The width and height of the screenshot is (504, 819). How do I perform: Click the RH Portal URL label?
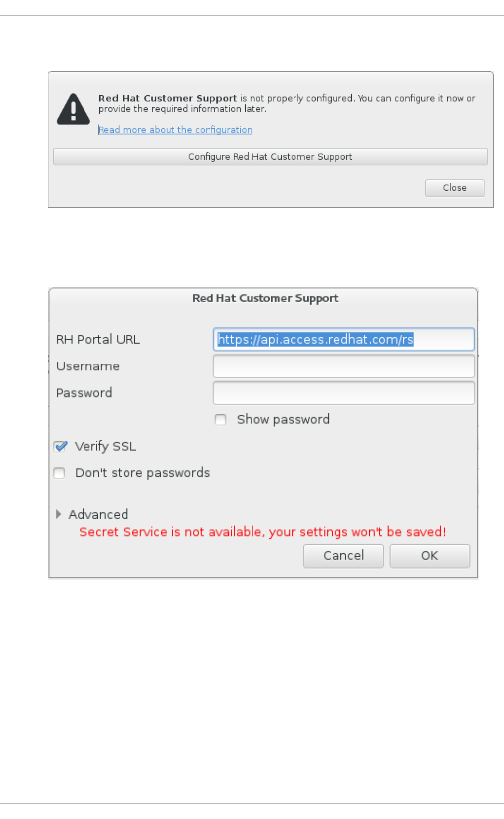click(98, 340)
